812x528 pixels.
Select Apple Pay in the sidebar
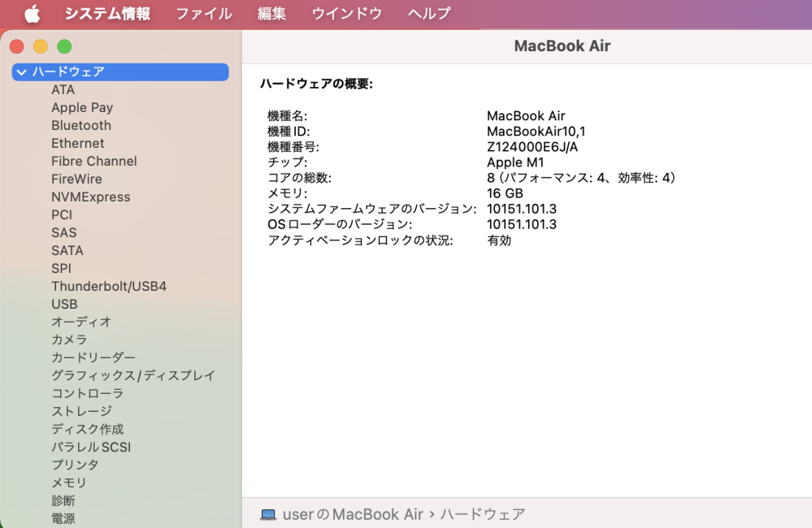[82, 107]
